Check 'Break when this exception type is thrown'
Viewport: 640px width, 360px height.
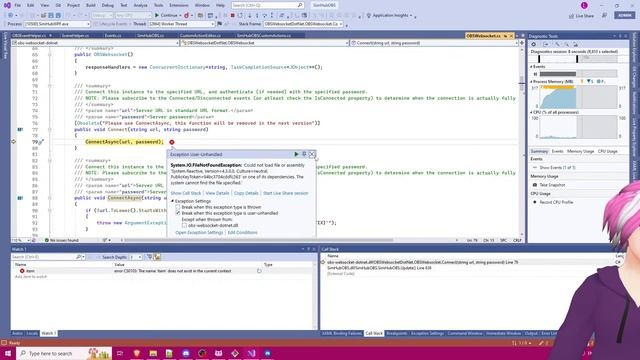pyautogui.click(x=178, y=207)
